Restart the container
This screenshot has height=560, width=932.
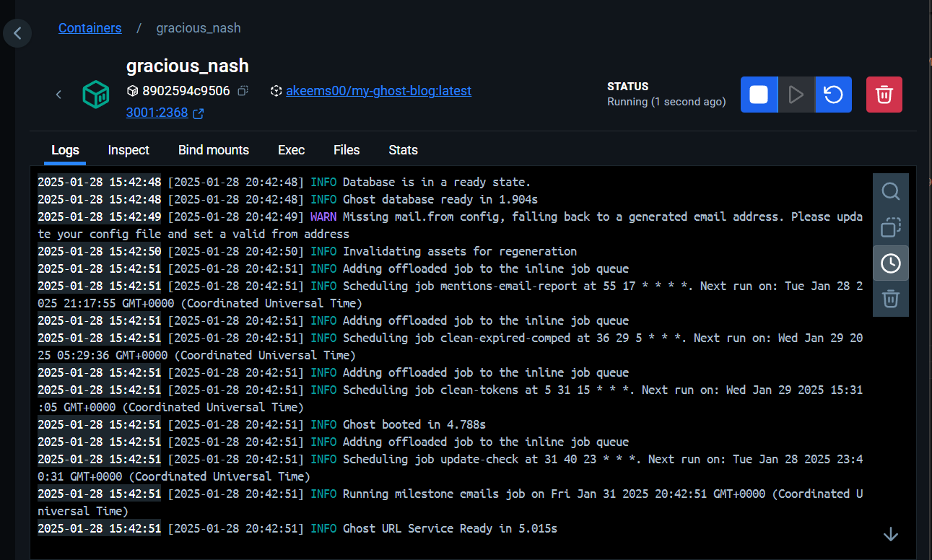tap(834, 95)
